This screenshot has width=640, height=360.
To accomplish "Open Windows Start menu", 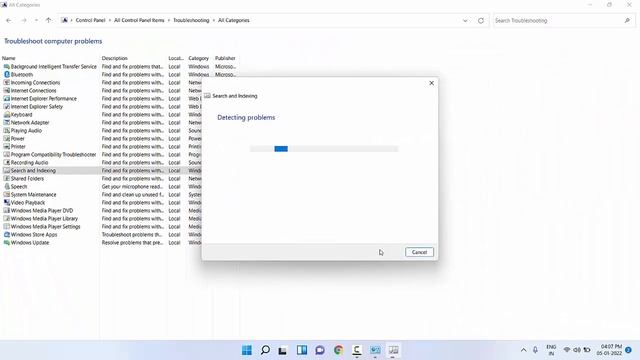I will click(247, 350).
